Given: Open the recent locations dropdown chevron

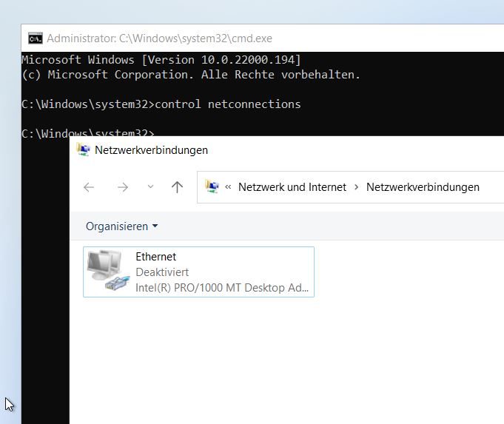Looking at the screenshot, I should point(150,186).
